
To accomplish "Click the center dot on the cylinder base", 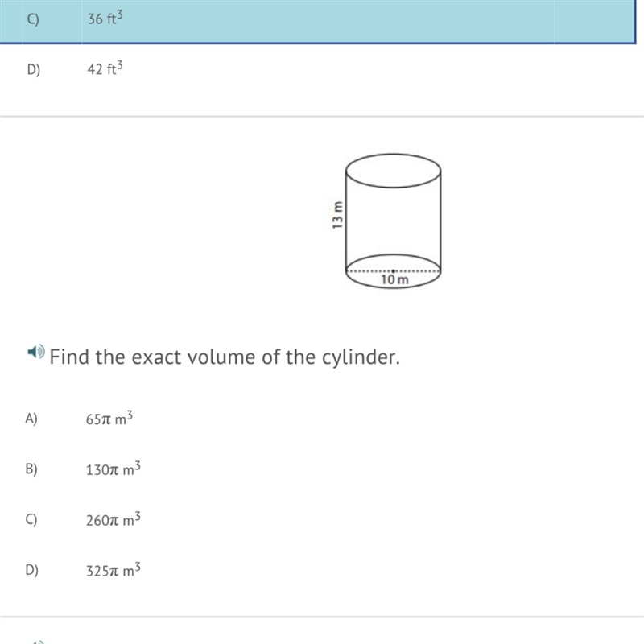I will point(393,271).
